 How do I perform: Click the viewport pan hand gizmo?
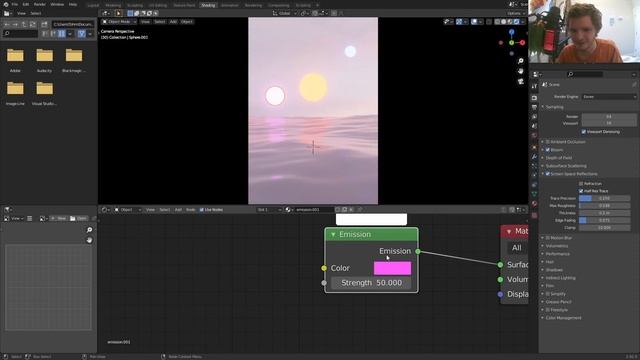coord(520,71)
